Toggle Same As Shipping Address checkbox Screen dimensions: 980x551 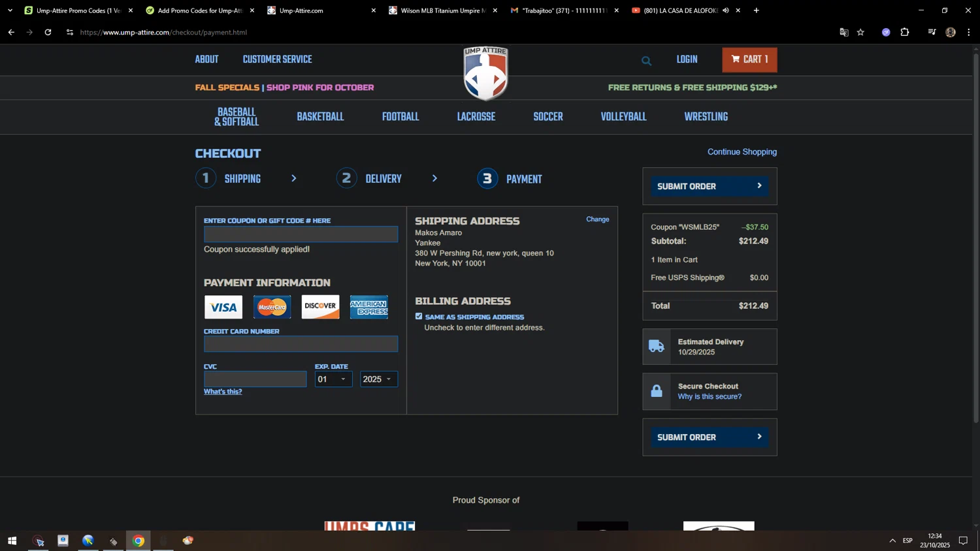(419, 317)
